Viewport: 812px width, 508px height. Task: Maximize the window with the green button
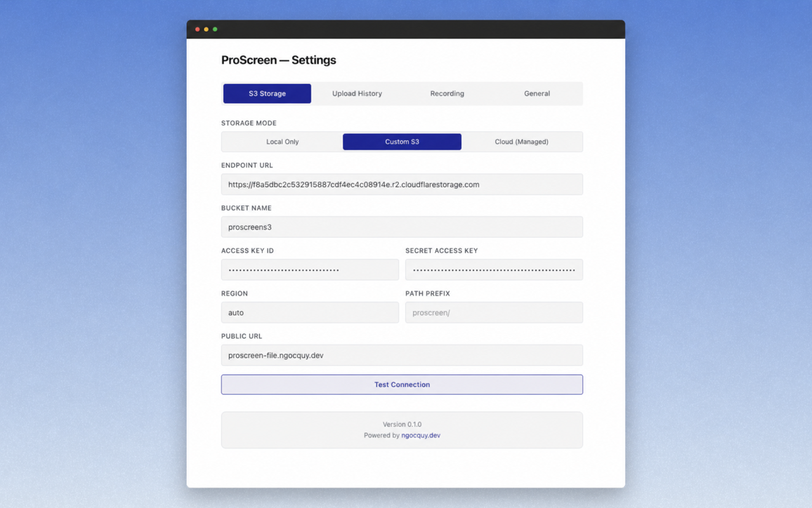[215, 29]
